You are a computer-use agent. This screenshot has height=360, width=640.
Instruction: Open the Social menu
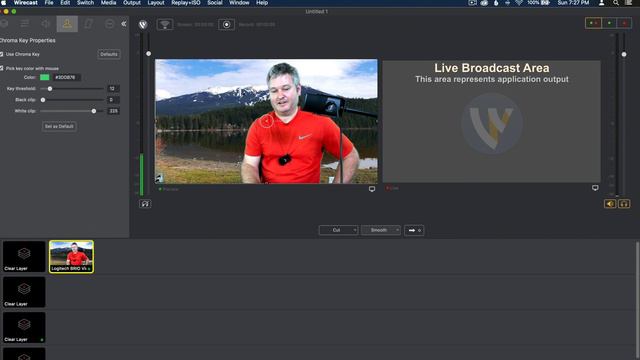pos(215,3)
